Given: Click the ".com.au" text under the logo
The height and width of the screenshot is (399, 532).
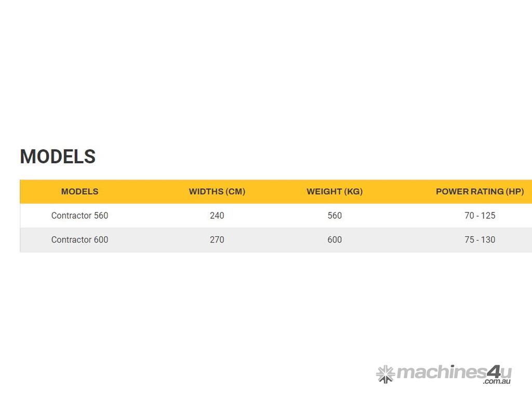Looking at the screenshot, I should click(496, 382).
